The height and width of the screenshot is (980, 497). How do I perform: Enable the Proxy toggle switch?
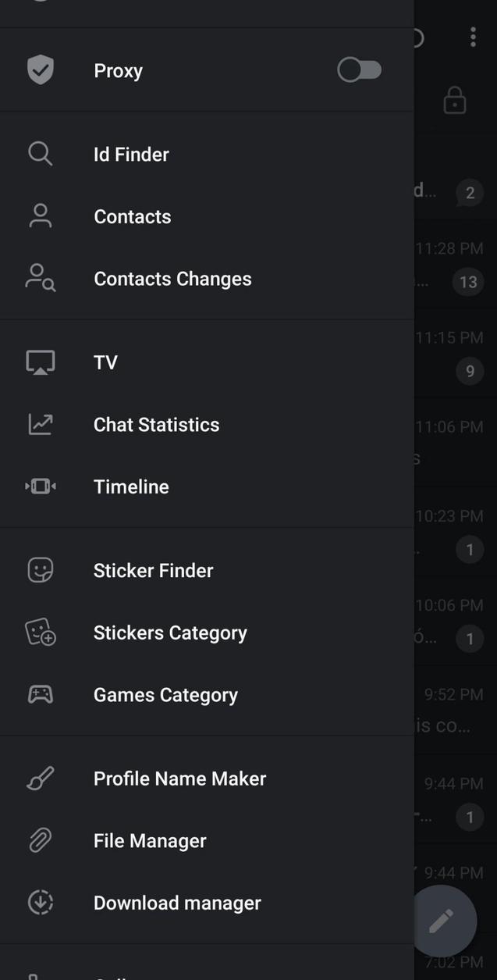[x=358, y=69]
